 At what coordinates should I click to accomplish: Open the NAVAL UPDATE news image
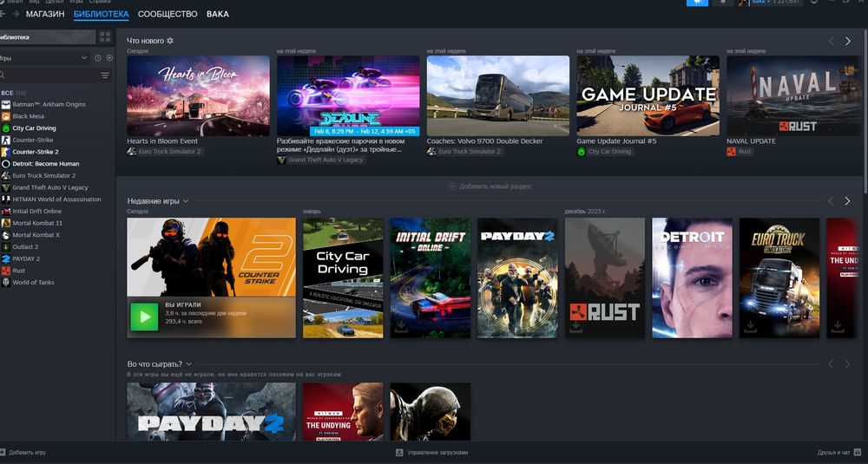coord(794,95)
